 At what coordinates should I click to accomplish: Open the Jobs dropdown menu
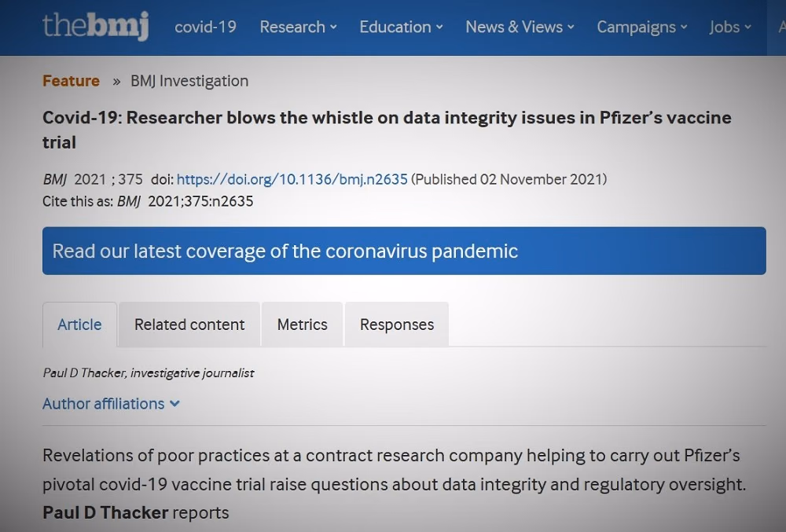point(730,27)
